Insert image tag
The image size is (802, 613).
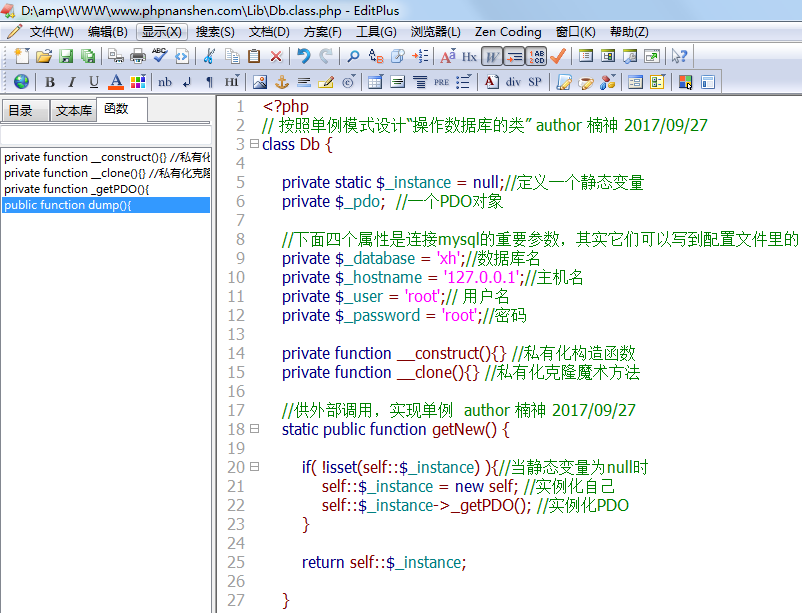click(x=260, y=82)
